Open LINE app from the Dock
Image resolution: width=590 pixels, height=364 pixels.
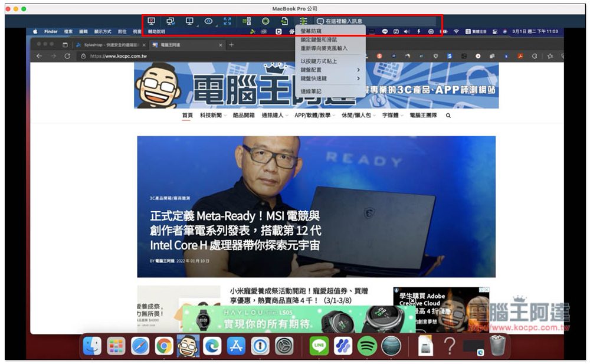click(x=319, y=346)
